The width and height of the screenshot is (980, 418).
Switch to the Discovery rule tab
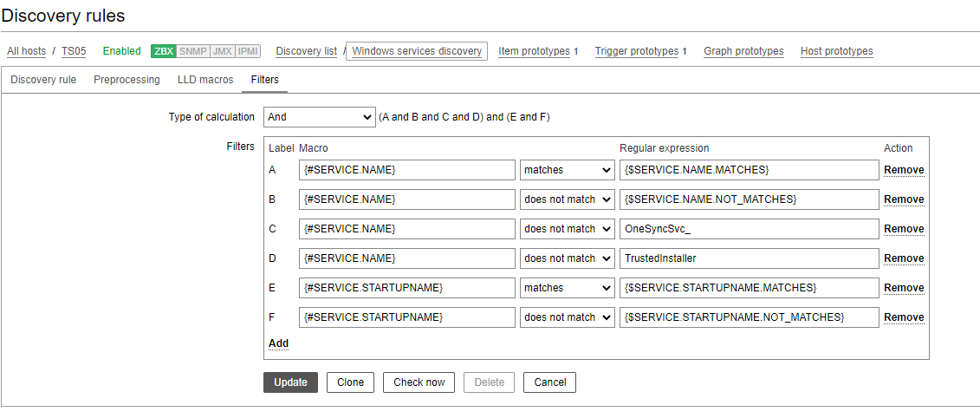pyautogui.click(x=43, y=80)
